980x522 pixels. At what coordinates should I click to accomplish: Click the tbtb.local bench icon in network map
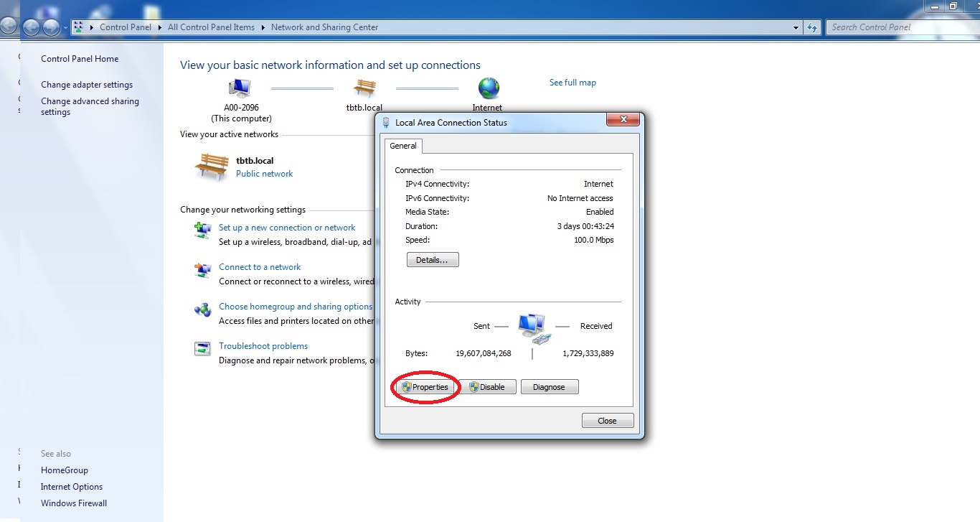tap(364, 88)
